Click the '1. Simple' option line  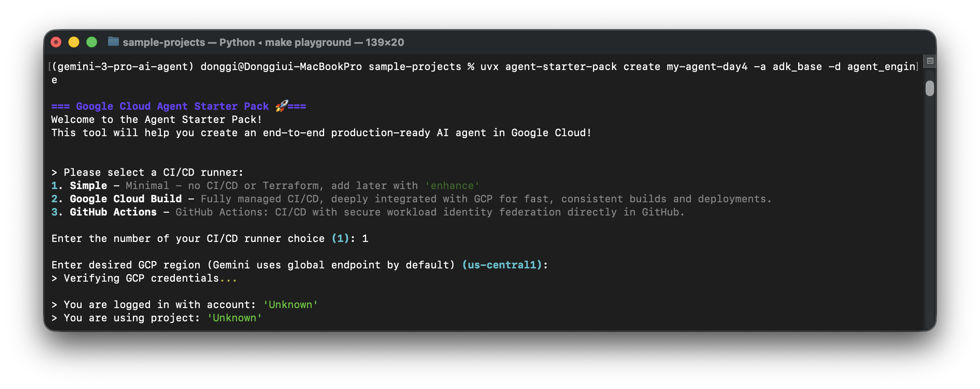coord(265,186)
